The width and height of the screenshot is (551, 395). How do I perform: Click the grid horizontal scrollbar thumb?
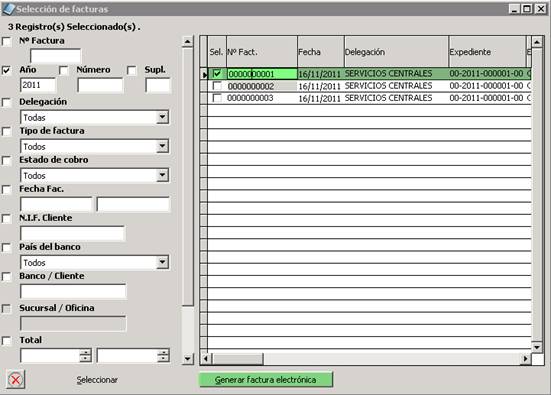(x=237, y=359)
